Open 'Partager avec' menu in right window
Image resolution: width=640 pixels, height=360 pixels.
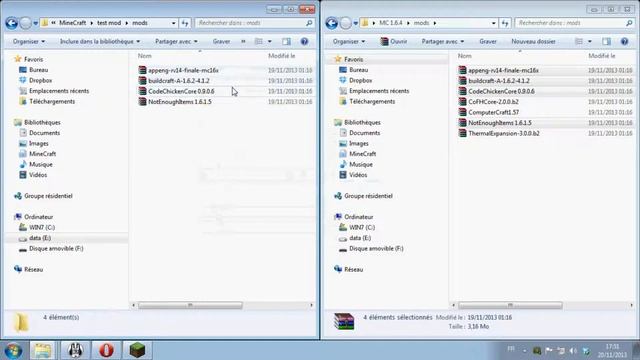click(x=443, y=42)
